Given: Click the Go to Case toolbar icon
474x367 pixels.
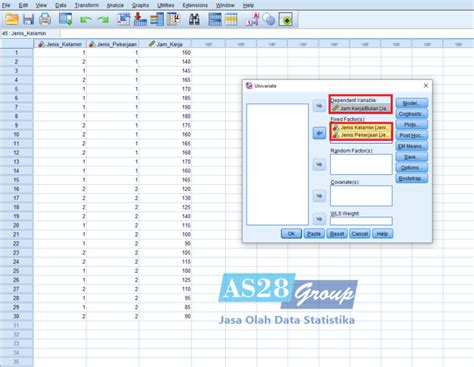Looking at the screenshot, I should tap(124, 19).
